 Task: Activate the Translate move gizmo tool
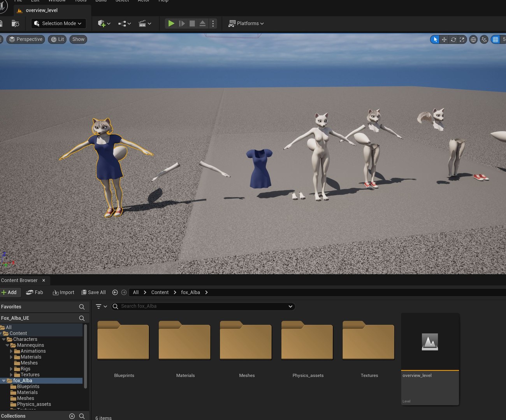444,39
